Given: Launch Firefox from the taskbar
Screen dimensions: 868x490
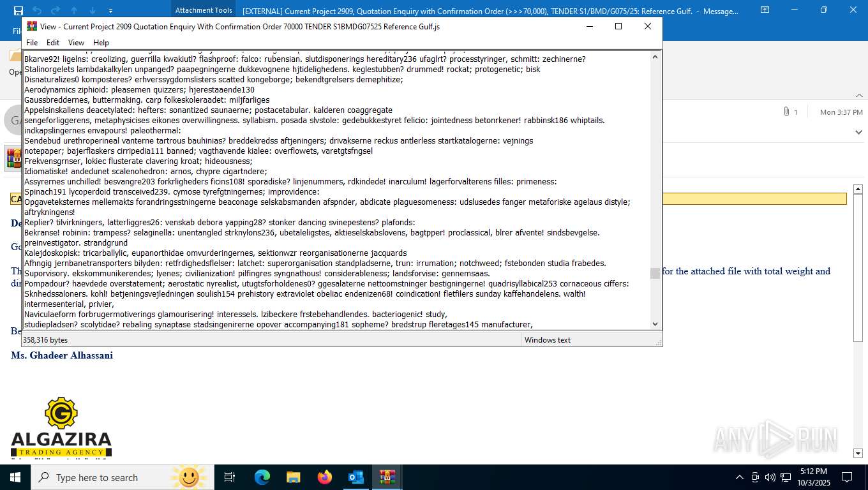Looking at the screenshot, I should click(x=324, y=477).
